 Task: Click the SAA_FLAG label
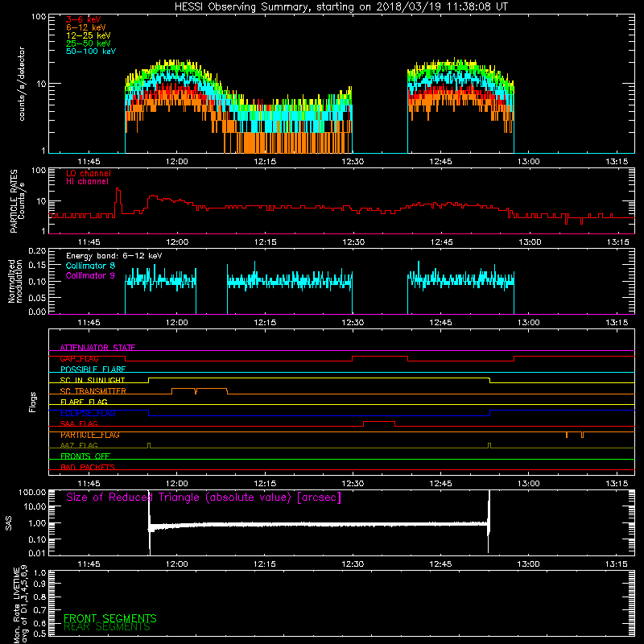click(79, 424)
